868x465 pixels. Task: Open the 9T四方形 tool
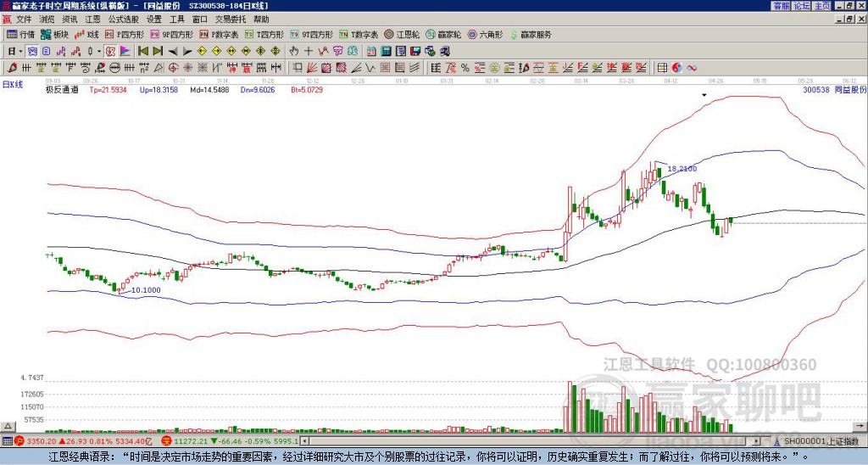pos(311,34)
